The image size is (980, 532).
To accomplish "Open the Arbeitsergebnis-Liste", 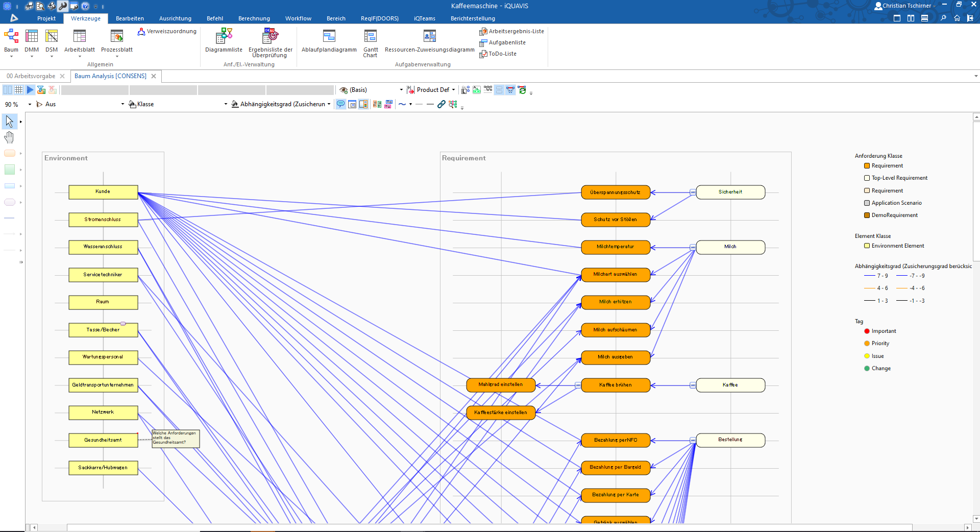I will [x=511, y=31].
